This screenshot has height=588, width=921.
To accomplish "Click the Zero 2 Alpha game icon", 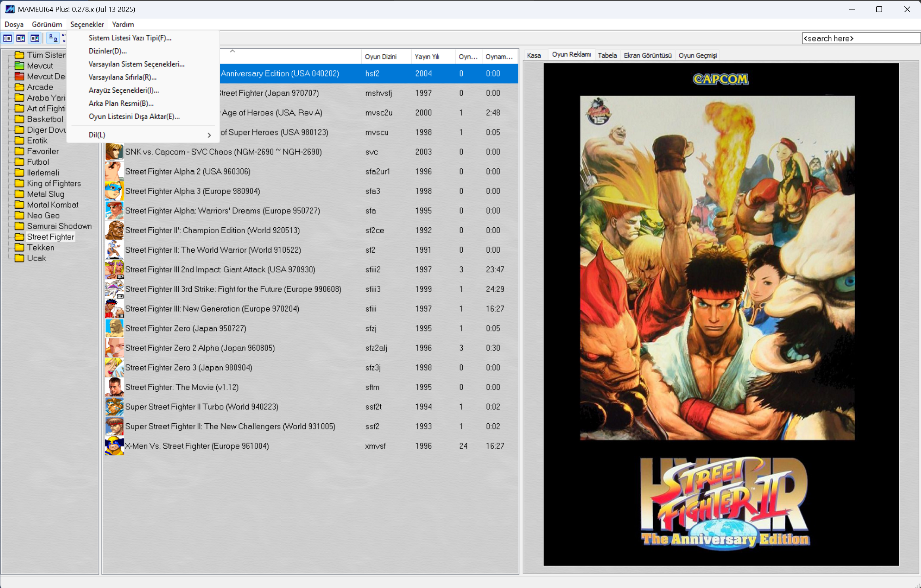I will pos(114,348).
